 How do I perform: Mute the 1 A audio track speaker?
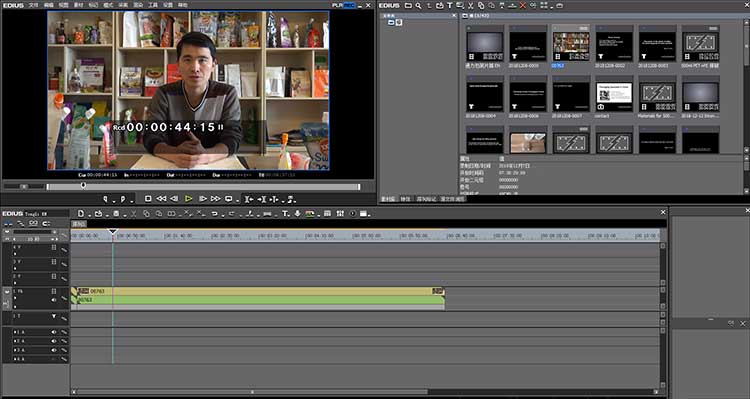point(54,332)
